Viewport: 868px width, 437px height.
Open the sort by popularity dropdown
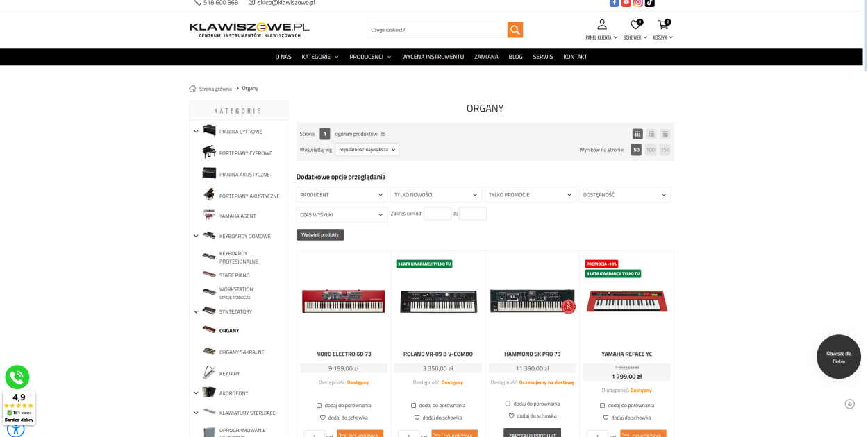coord(367,149)
